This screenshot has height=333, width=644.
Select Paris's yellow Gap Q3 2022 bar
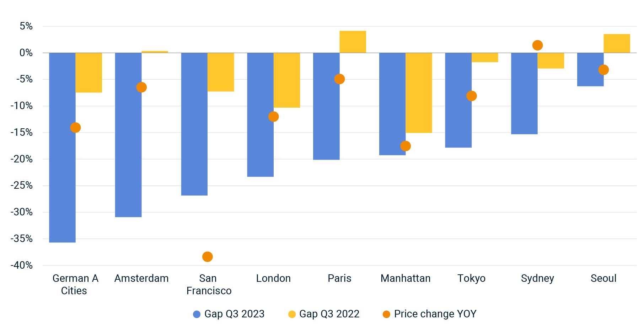point(353,42)
